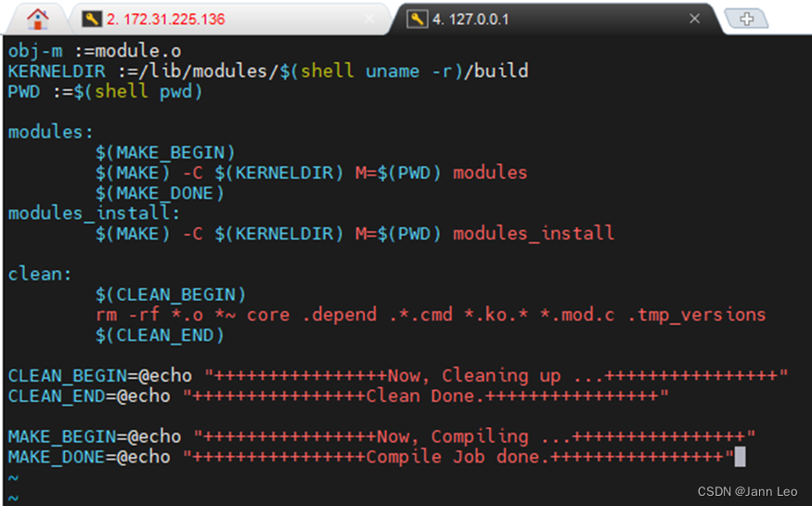812x506 pixels.
Task: Click red 'modules_install' at the command end
Action: (534, 233)
